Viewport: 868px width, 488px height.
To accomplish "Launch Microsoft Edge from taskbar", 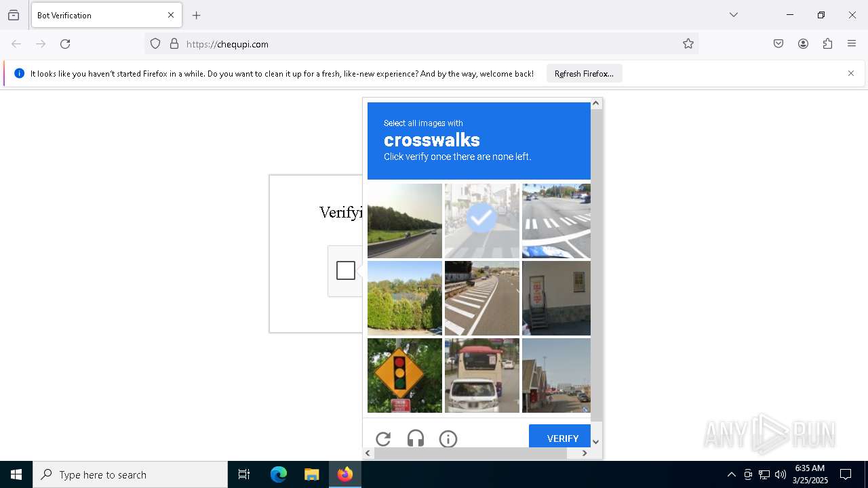I will point(279,474).
